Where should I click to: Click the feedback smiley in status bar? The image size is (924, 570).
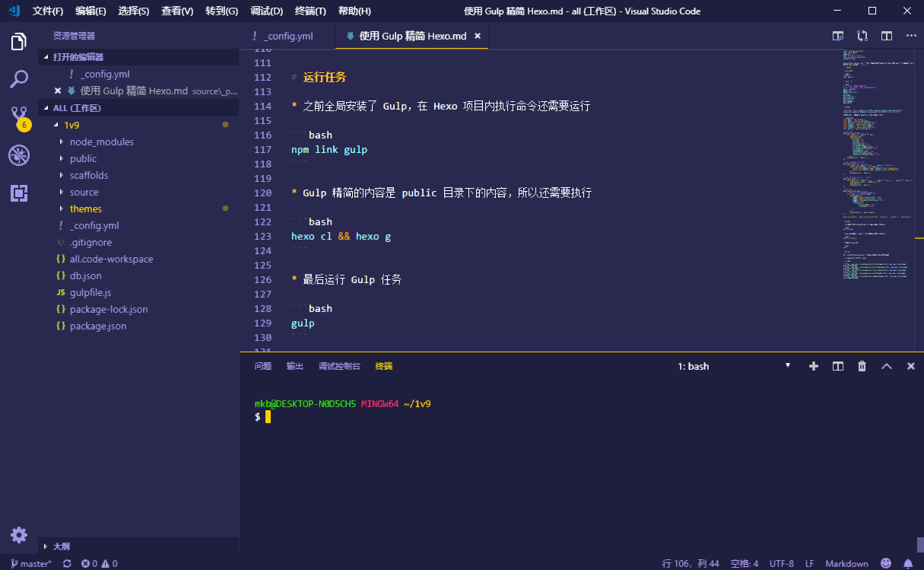point(886,564)
